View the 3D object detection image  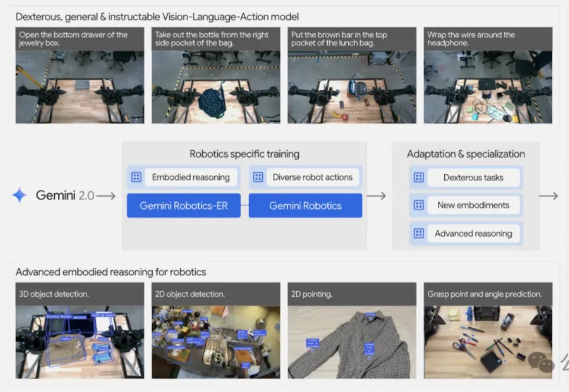coord(80,342)
